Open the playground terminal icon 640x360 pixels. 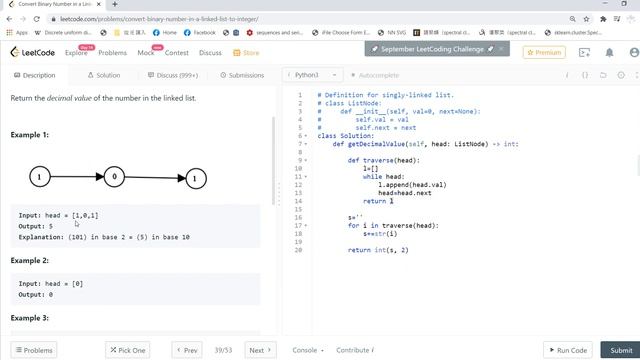tap(584, 52)
